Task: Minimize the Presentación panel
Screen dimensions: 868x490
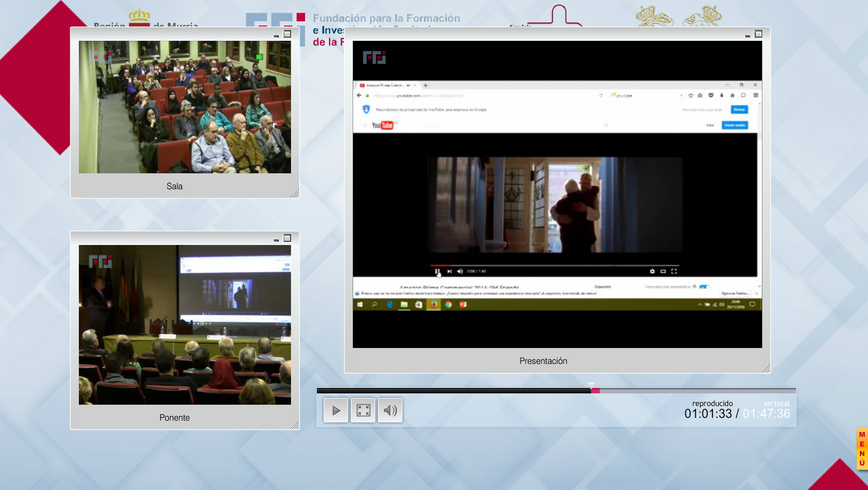Action: tap(747, 35)
